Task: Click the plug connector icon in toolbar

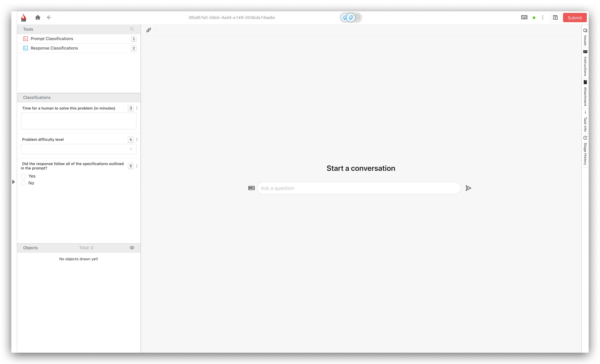Action: point(149,30)
